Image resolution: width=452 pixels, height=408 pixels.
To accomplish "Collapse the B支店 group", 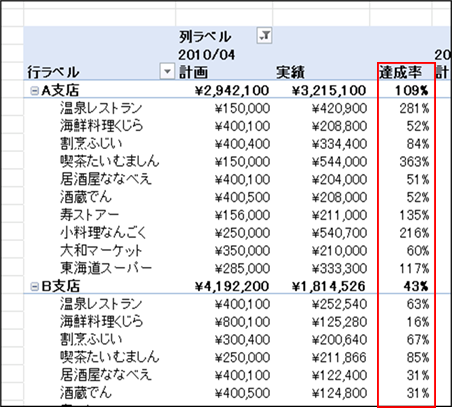I will tap(34, 286).
